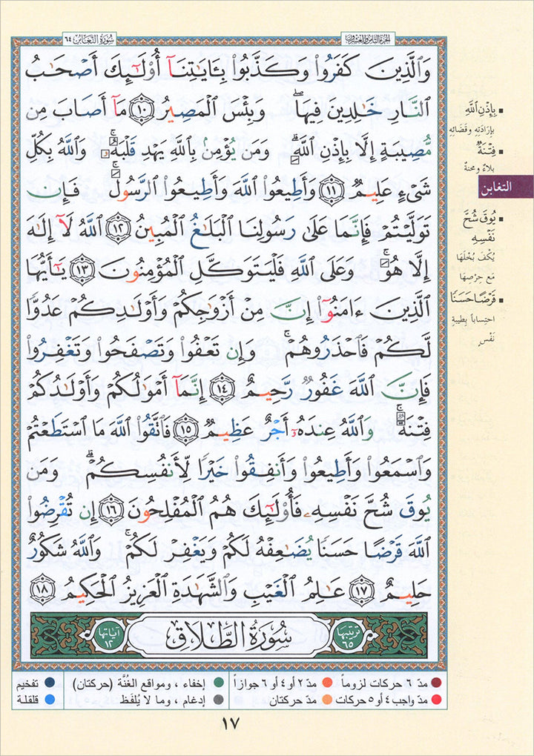This screenshot has height=756, width=534.
Task: Select the green إخفاء legend dot
Action: [x=218, y=685]
